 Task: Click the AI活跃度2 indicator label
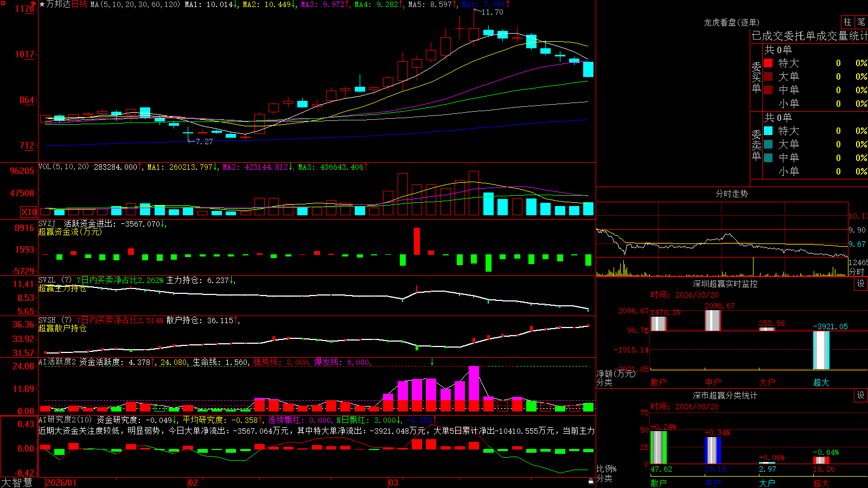tap(58, 362)
